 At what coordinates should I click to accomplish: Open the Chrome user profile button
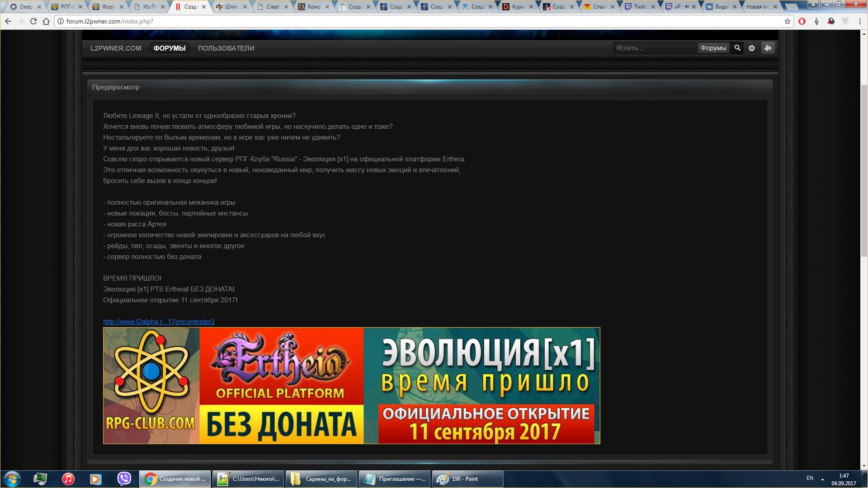[x=813, y=4]
